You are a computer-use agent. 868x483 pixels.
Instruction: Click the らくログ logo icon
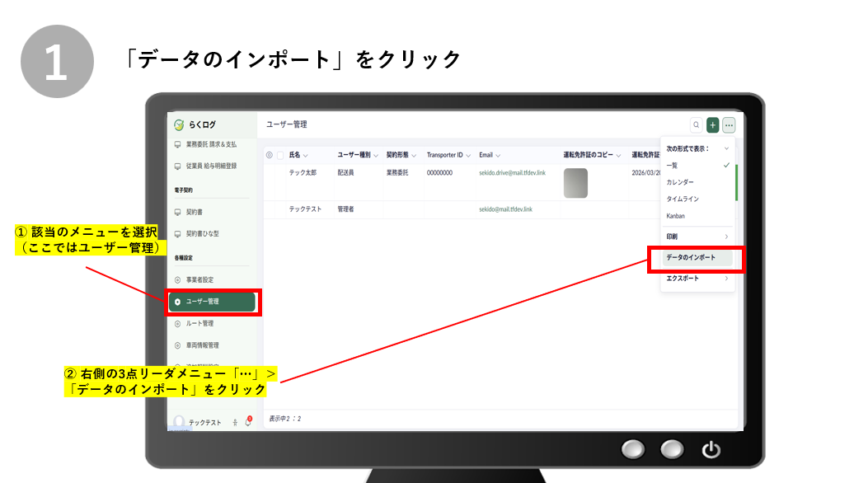[x=180, y=125]
